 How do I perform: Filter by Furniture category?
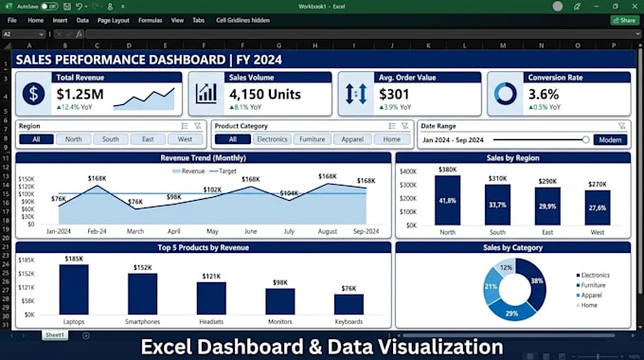click(313, 139)
